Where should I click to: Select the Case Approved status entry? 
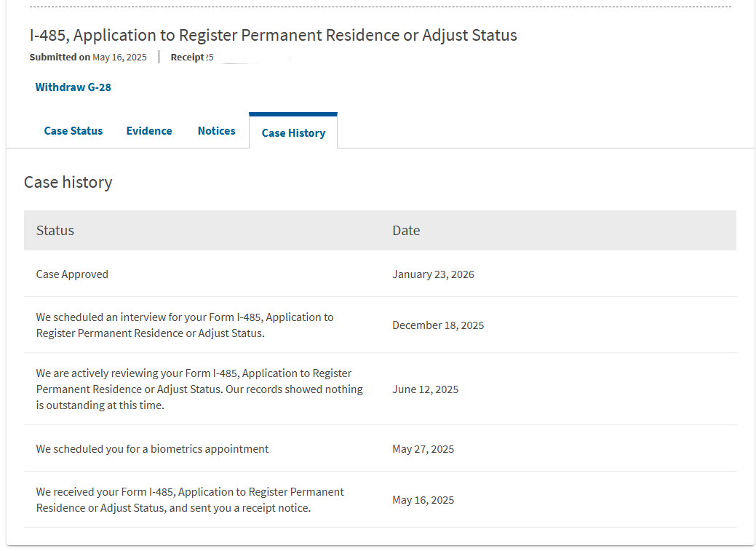pos(72,274)
